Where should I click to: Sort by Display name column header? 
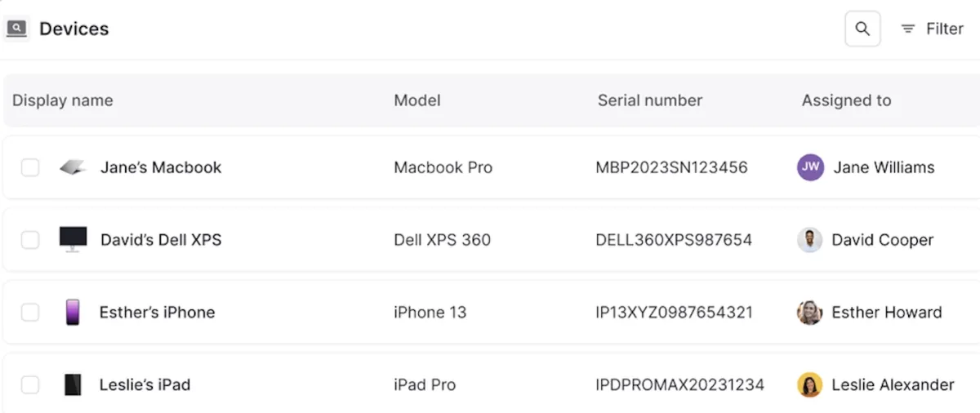tap(63, 100)
